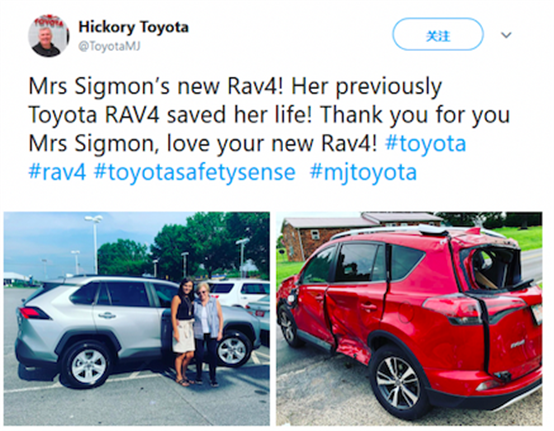The image size is (554, 431).
Task: Open the #toyotasafetysense hashtag
Action: point(195,173)
